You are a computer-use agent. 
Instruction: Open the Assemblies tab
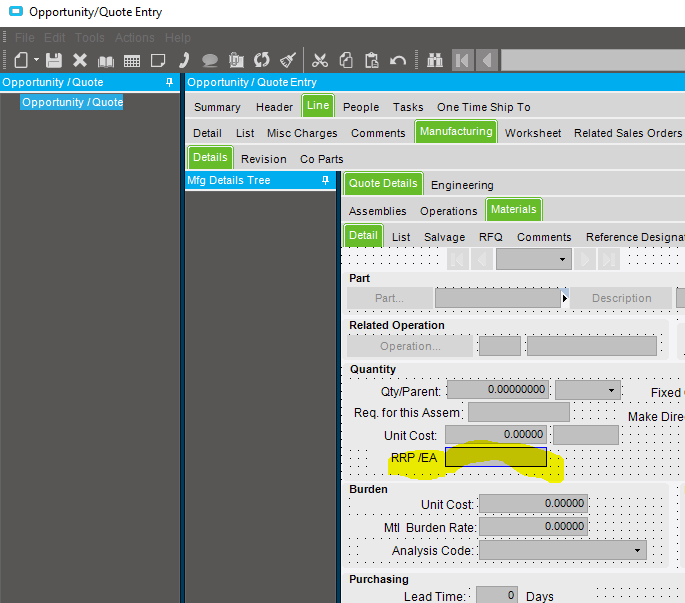[x=377, y=211]
